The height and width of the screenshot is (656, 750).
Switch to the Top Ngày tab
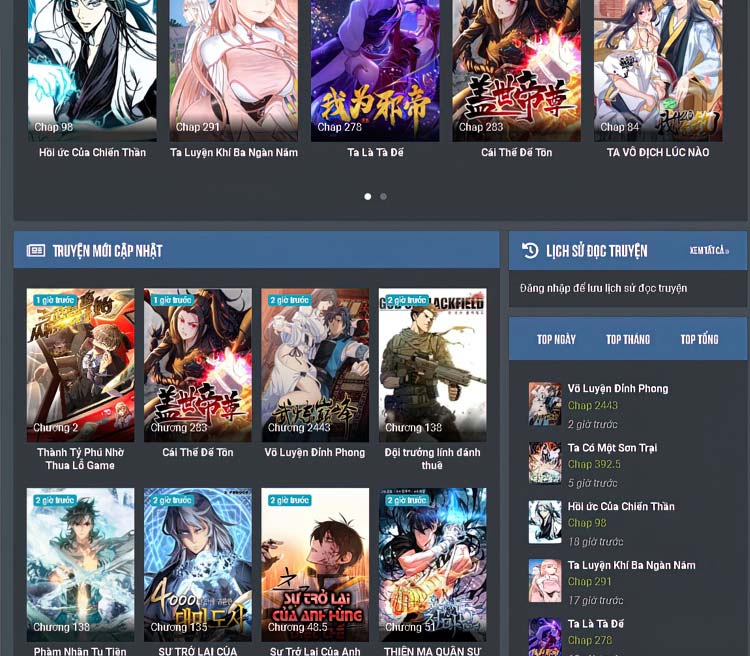[556, 339]
